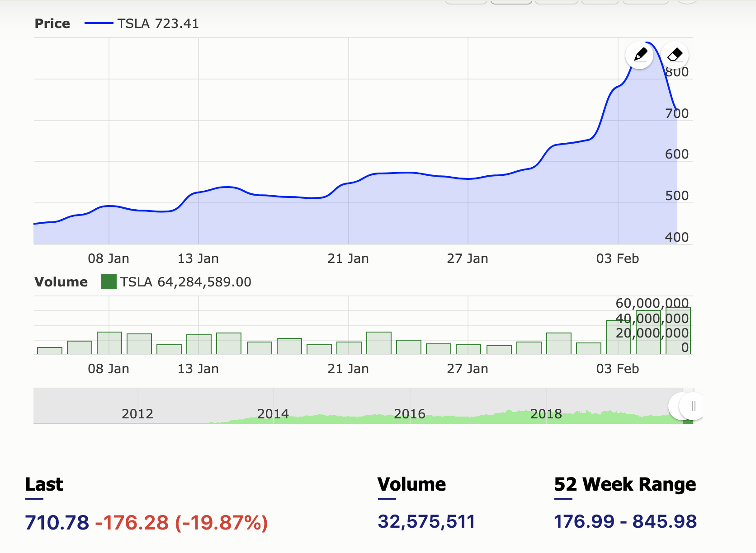Click the volume figure 32,575,511

pyautogui.click(x=426, y=521)
